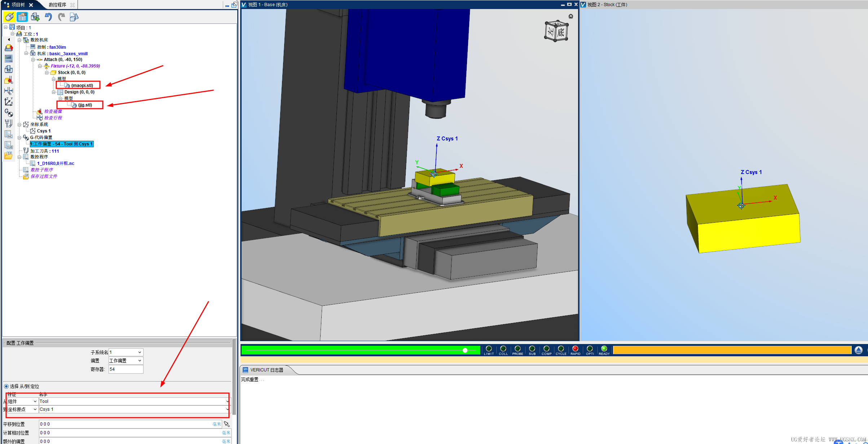Image resolution: width=868 pixels, height=444 pixels.
Task: Click the NC program sidebar icon
Action: [9, 134]
